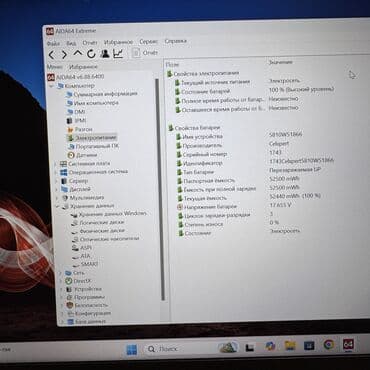Expand the Сервер node
The image size is (370, 370).
[x=56, y=181]
